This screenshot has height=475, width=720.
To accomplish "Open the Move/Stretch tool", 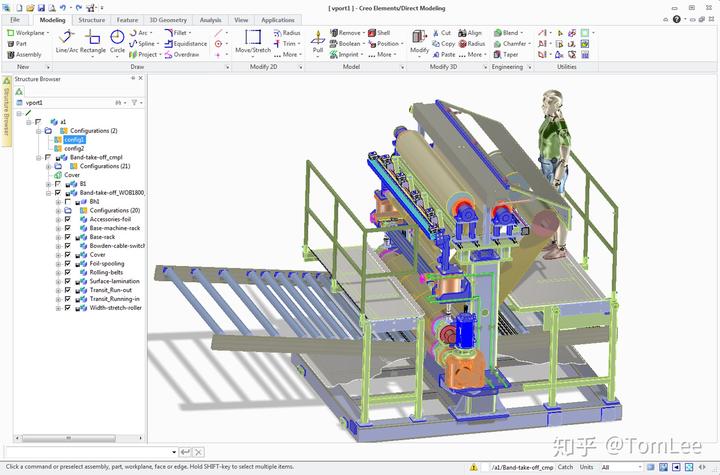I will (x=253, y=42).
